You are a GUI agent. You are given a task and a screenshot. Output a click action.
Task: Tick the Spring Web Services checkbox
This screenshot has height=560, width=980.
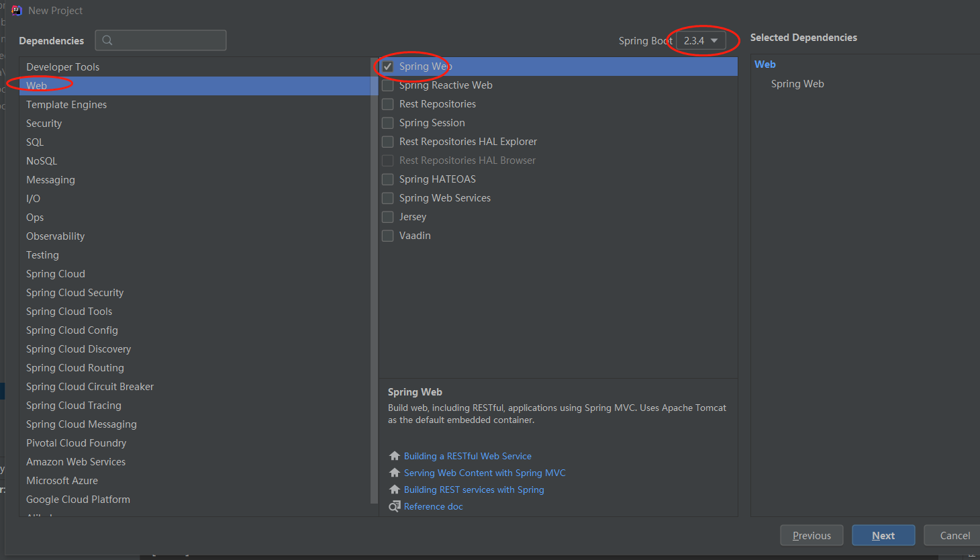point(388,198)
